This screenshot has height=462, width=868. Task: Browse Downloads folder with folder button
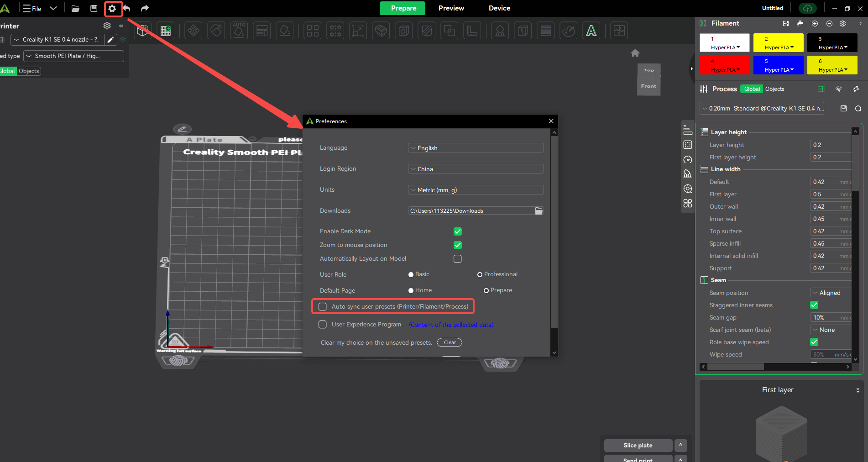pos(539,210)
